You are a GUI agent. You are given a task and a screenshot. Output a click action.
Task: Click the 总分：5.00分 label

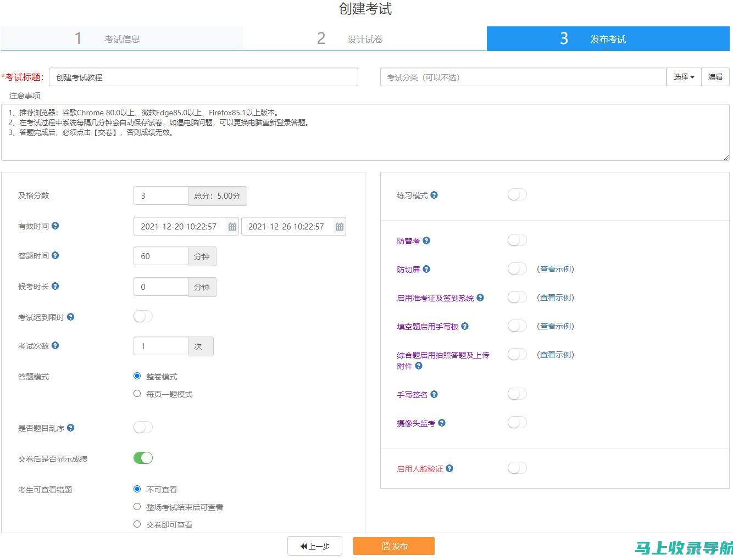[x=218, y=196]
